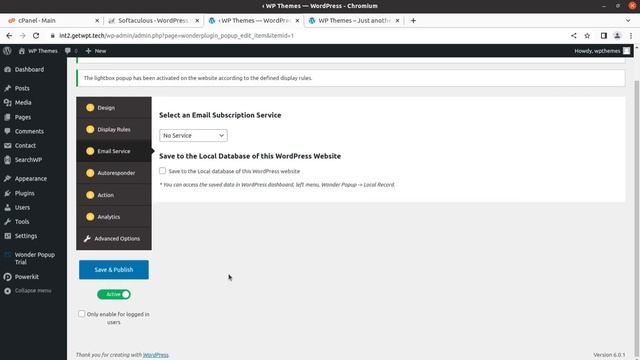Close the Softaculous tab
Image resolution: width=640 pixels, height=360 pixels.
click(197, 20)
